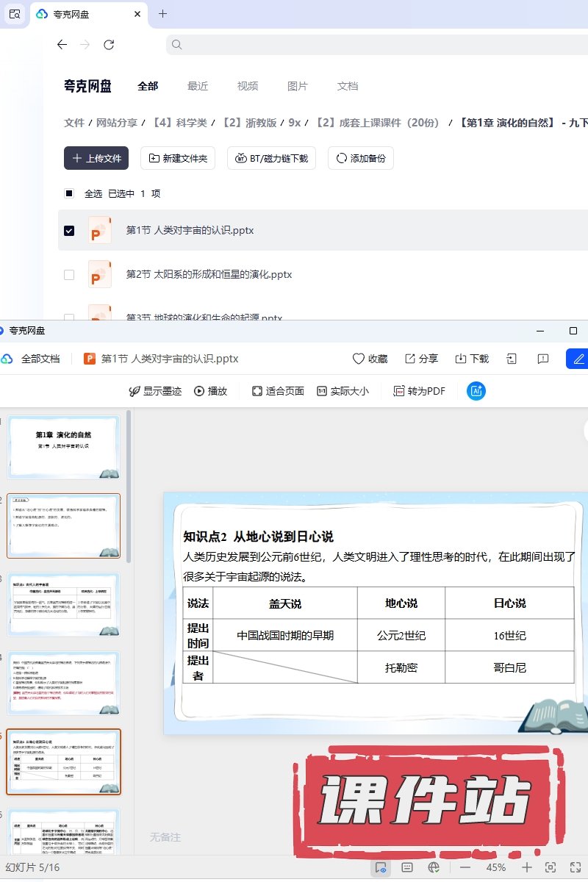Viewport: 588px width, 882px height.
Task: Switch to the 视频 tab
Action: point(248,86)
